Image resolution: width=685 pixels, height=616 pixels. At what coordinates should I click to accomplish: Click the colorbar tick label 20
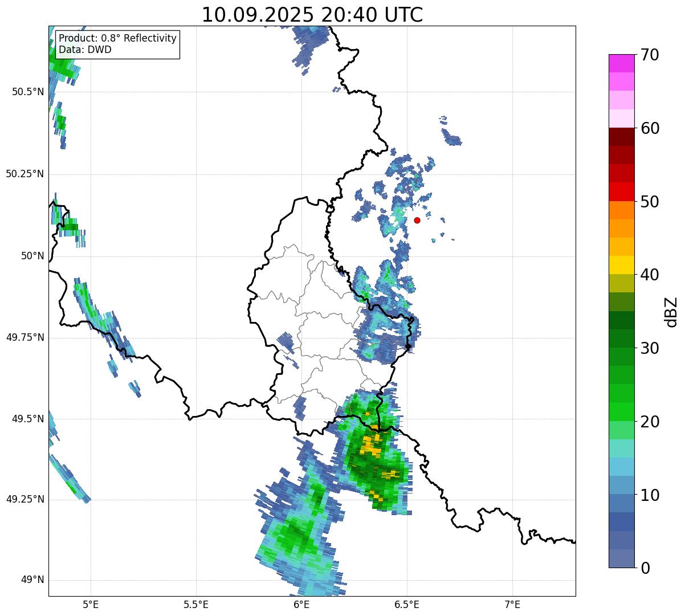click(x=650, y=422)
